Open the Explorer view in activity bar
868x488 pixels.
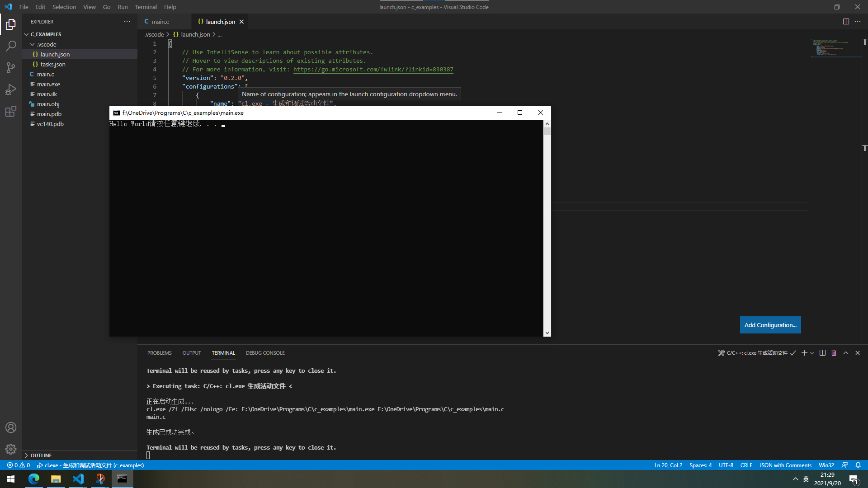11,24
